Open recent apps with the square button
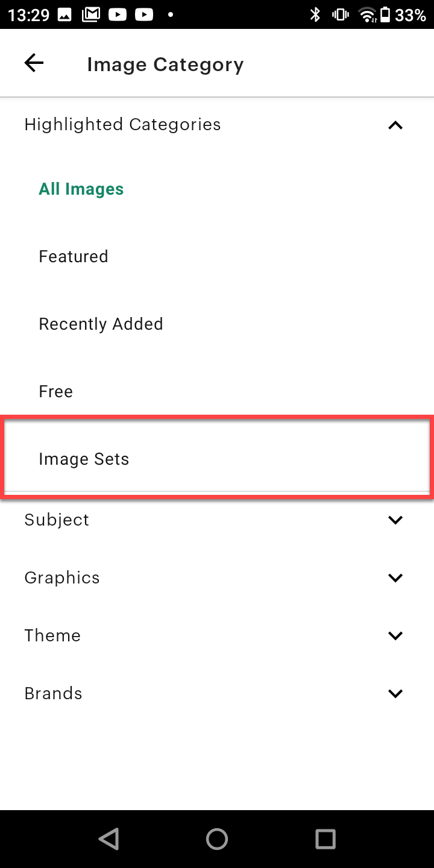 point(325,838)
